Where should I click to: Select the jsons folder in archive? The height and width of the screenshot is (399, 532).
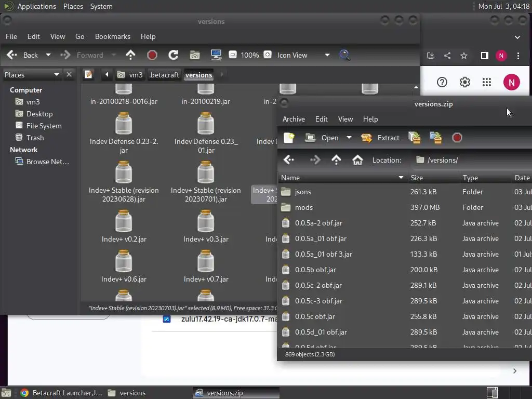point(404,192)
